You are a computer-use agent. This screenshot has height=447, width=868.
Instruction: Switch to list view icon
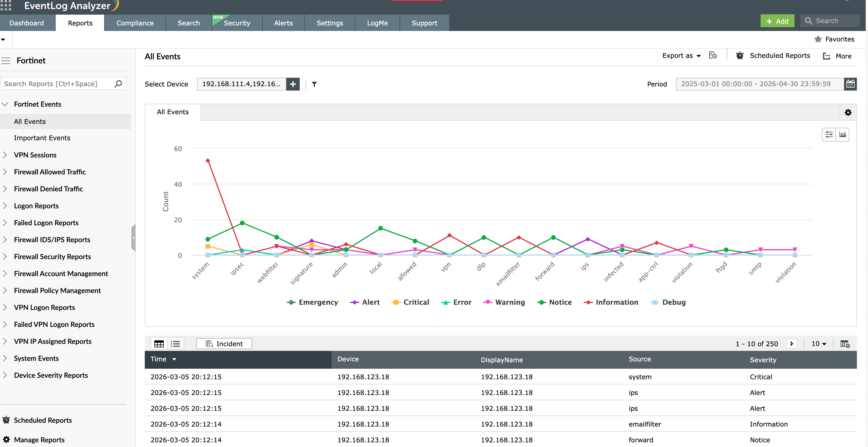[x=175, y=344]
